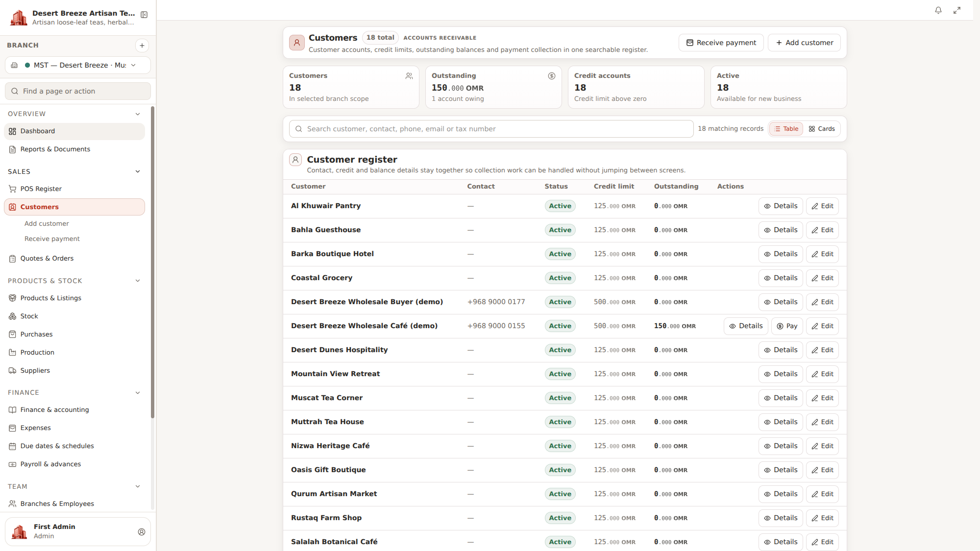The height and width of the screenshot is (551, 980).
Task: View Details for Nizwa Heritage Café
Action: 781,446
